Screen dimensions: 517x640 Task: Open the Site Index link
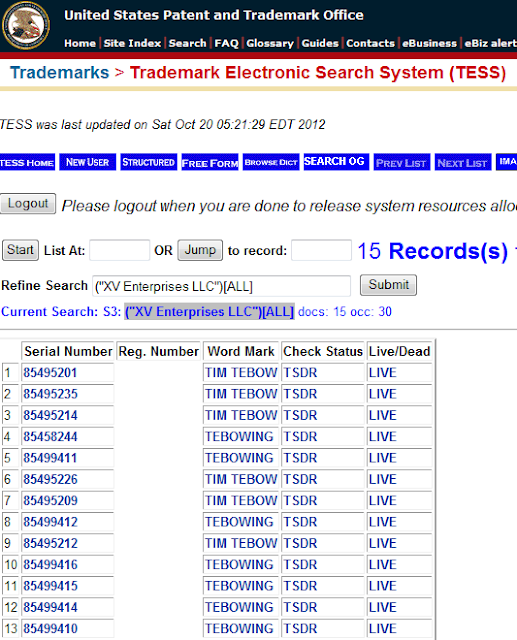132,43
